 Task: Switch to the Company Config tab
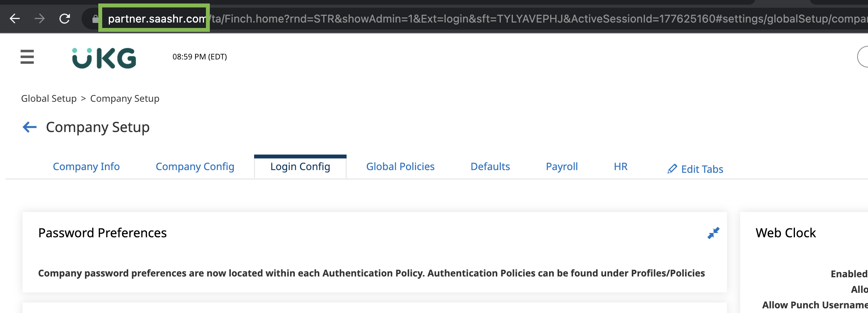click(195, 167)
